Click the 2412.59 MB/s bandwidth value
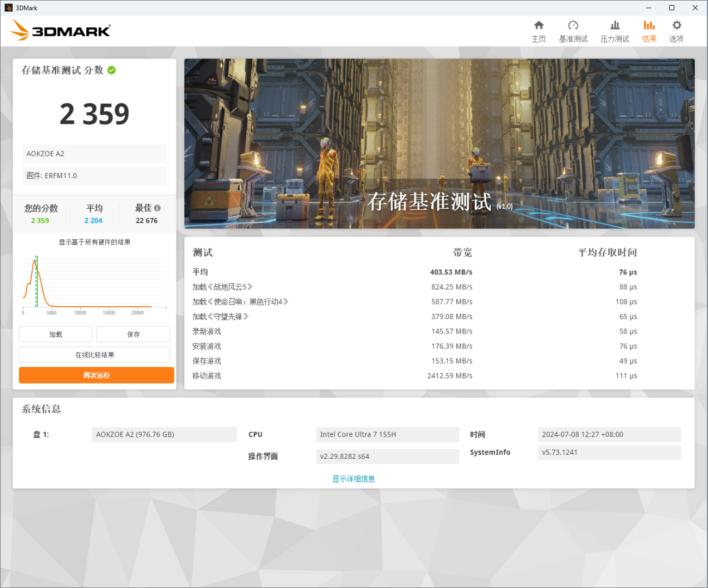 click(x=450, y=376)
